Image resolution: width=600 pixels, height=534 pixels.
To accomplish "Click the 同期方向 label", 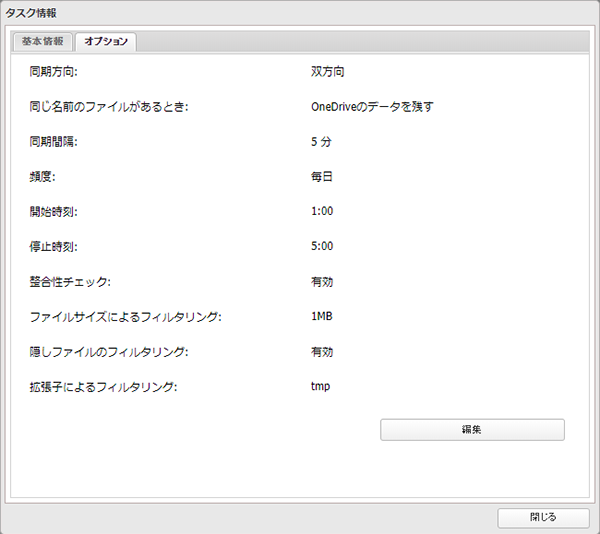I will tap(54, 72).
